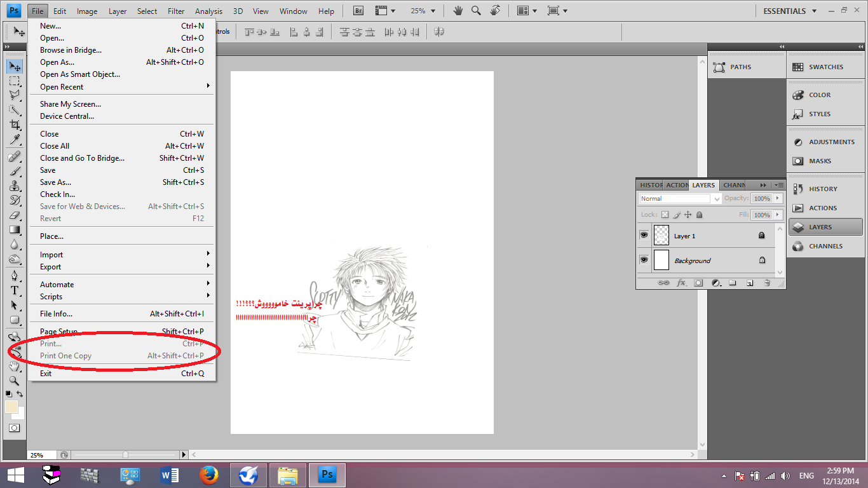The image size is (868, 488).
Task: Toggle lock all in Layers panel
Action: 699,215
